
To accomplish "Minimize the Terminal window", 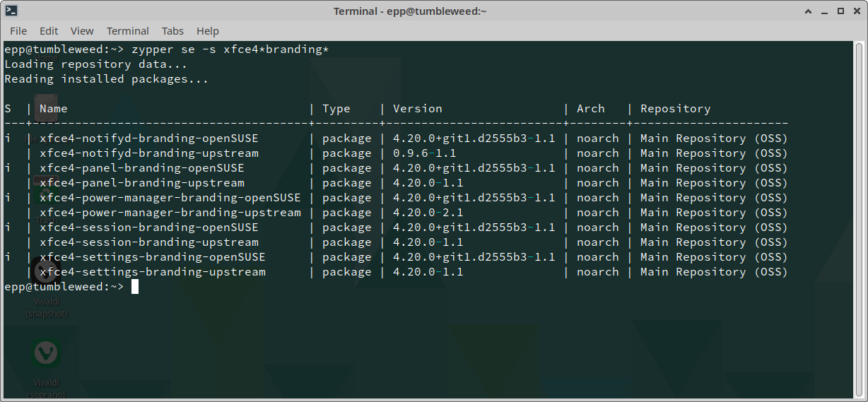I will tap(824, 11).
